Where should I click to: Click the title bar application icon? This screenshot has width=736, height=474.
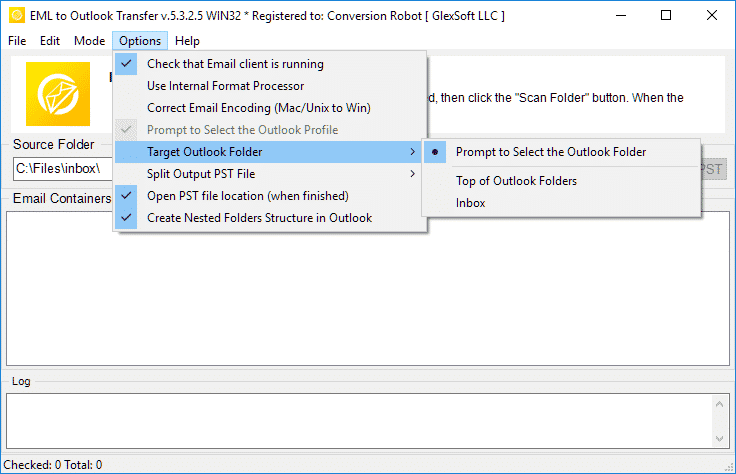pyautogui.click(x=17, y=15)
